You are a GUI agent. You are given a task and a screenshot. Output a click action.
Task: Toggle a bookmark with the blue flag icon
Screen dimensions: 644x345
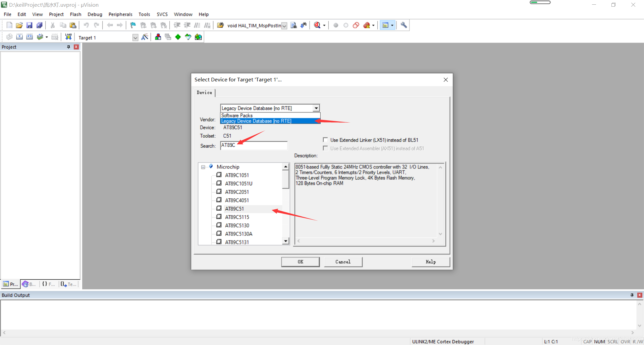[x=133, y=25]
